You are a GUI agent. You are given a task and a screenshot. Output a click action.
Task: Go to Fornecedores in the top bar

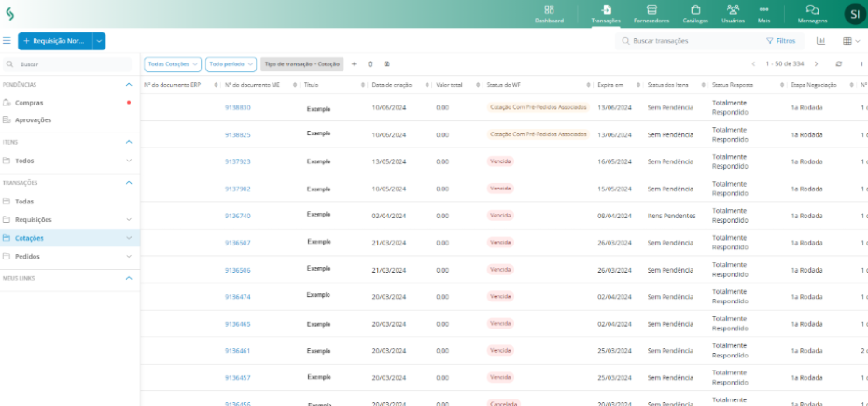coord(651,13)
